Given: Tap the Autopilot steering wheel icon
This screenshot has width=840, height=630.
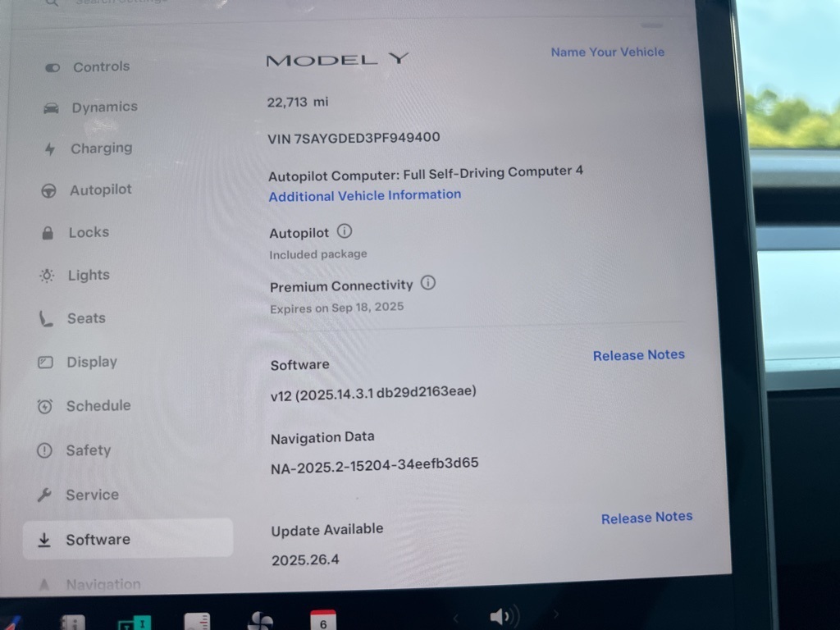Looking at the screenshot, I should coord(49,190).
